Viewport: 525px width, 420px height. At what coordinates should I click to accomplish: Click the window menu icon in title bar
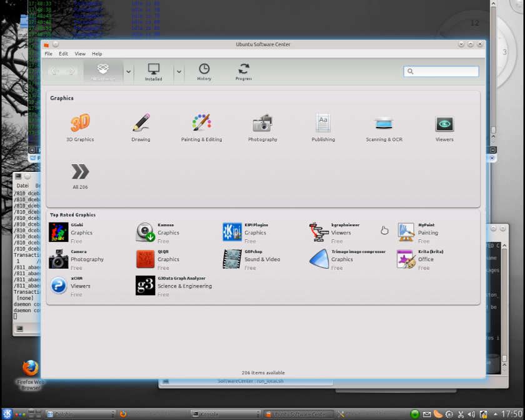pyautogui.click(x=46, y=44)
